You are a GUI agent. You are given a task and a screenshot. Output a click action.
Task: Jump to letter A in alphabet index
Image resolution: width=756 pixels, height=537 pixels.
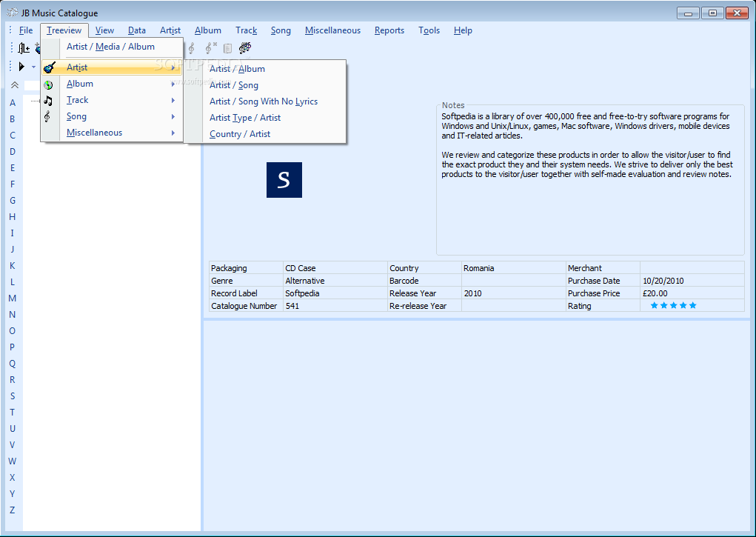click(13, 103)
